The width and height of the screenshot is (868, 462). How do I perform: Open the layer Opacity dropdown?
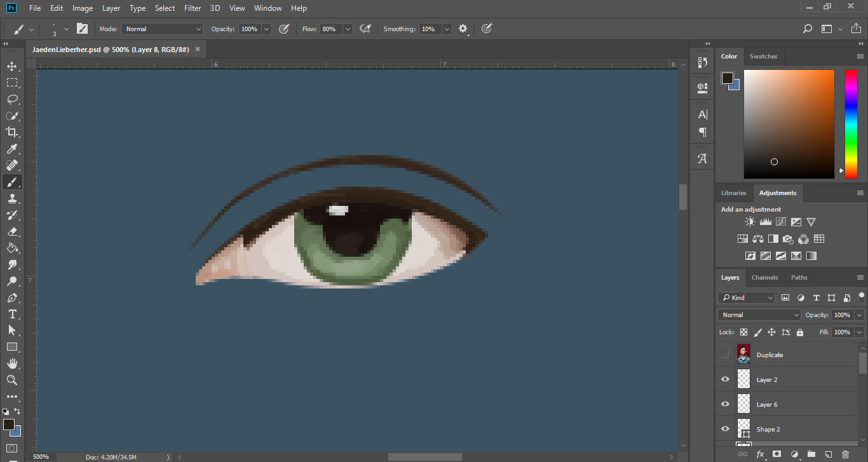(860, 315)
